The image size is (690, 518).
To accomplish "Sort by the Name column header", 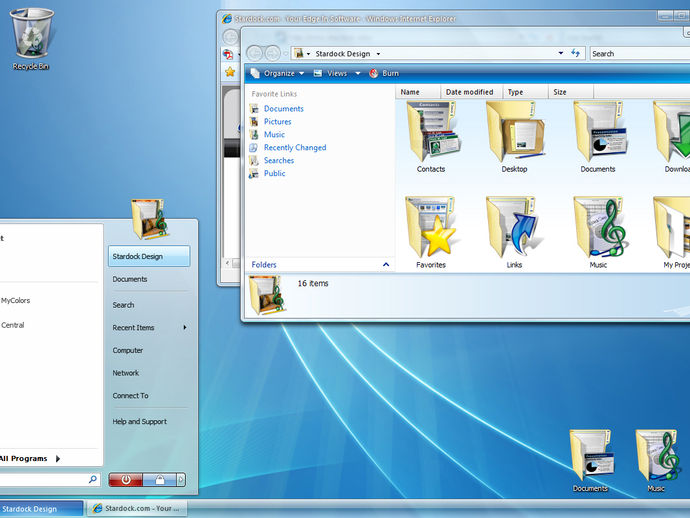I will click(418, 92).
